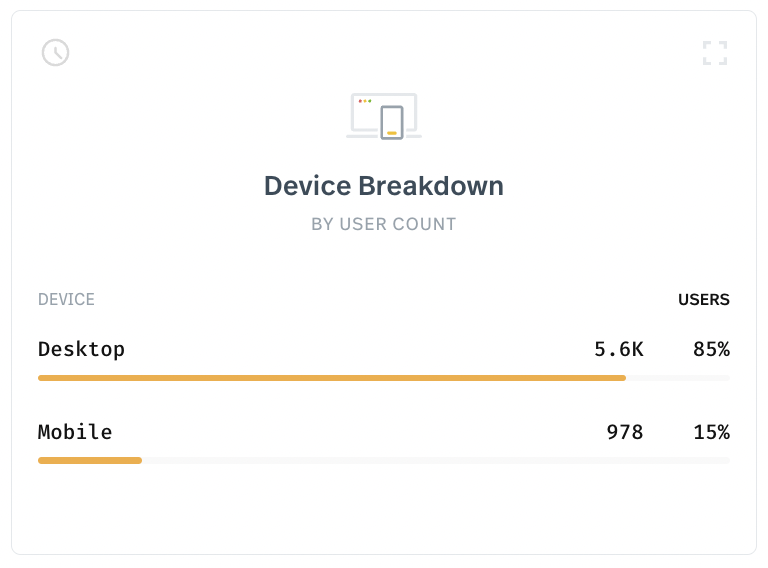
Task: Click the desktop and phone device illustration
Action: click(384, 116)
